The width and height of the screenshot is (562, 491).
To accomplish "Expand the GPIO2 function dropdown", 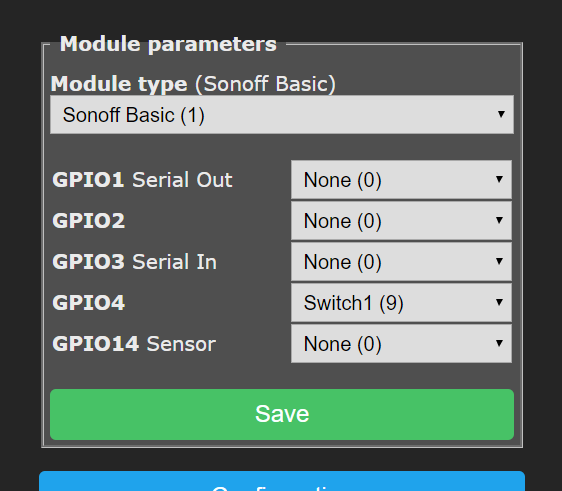I will pos(401,220).
